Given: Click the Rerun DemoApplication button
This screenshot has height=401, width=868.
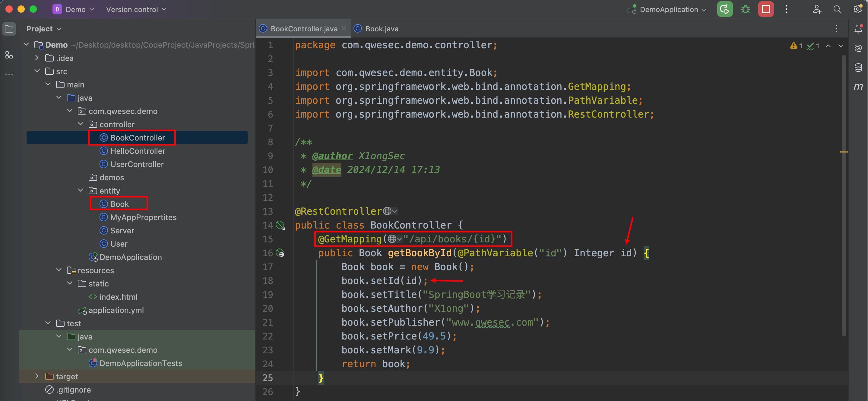Looking at the screenshot, I should click(x=724, y=9).
